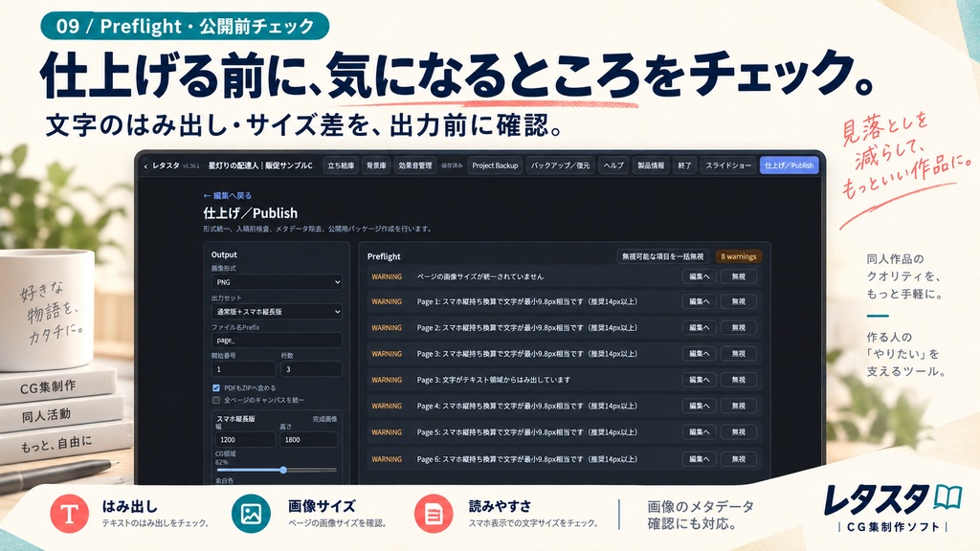This screenshot has width=980, height=551.
Task: Click Project Backup in the top bar
Action: [495, 165]
